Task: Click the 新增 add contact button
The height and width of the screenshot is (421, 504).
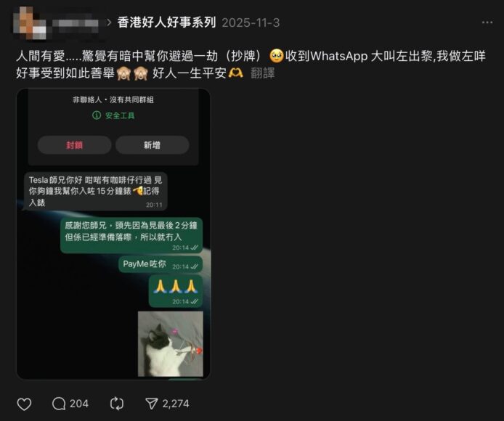Action: click(x=152, y=145)
